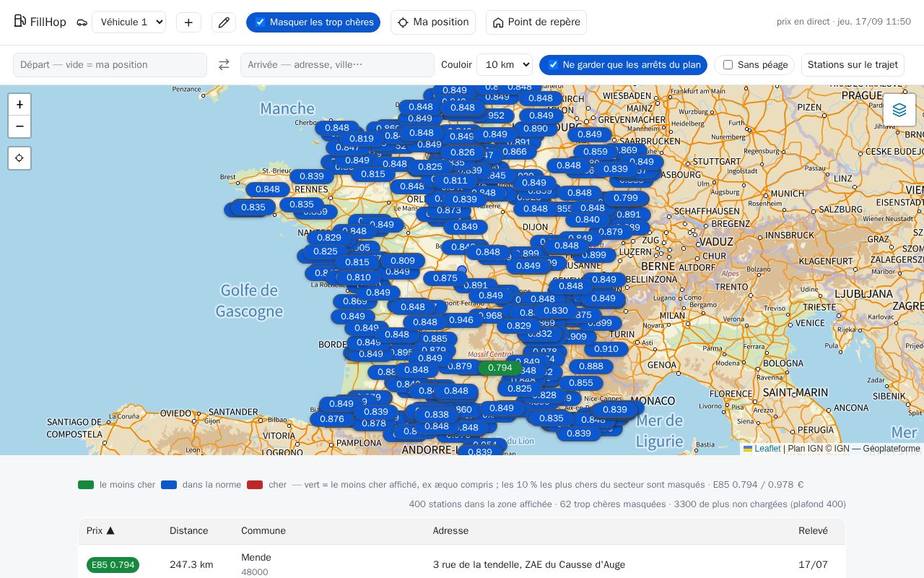Click the Adresse column header
The height and width of the screenshot is (578, 924).
pyautogui.click(x=450, y=531)
